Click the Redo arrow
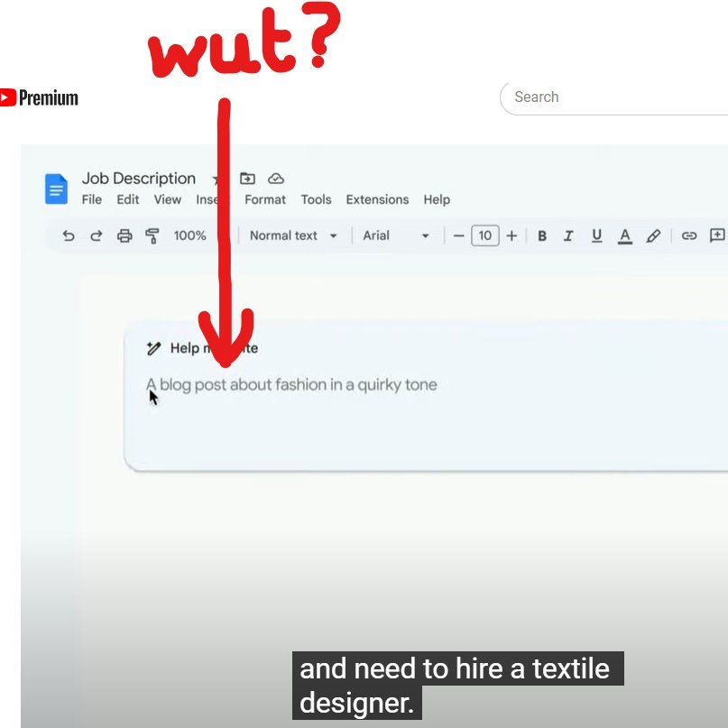The height and width of the screenshot is (728, 728). click(97, 235)
